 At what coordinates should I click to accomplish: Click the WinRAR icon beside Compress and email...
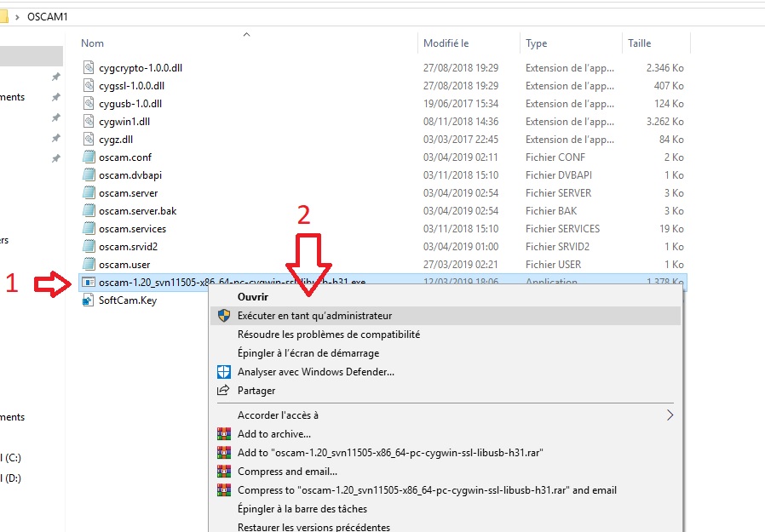(223, 471)
